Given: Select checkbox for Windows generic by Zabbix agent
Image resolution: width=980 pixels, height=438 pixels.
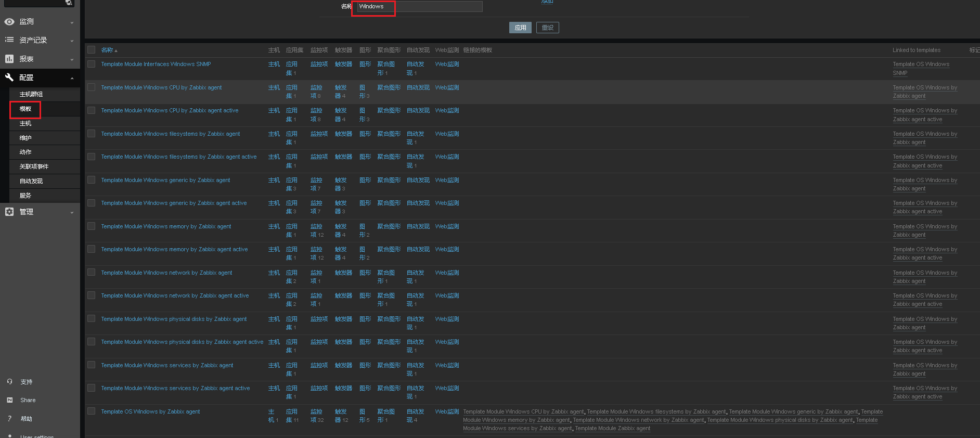Looking at the screenshot, I should (x=92, y=180).
